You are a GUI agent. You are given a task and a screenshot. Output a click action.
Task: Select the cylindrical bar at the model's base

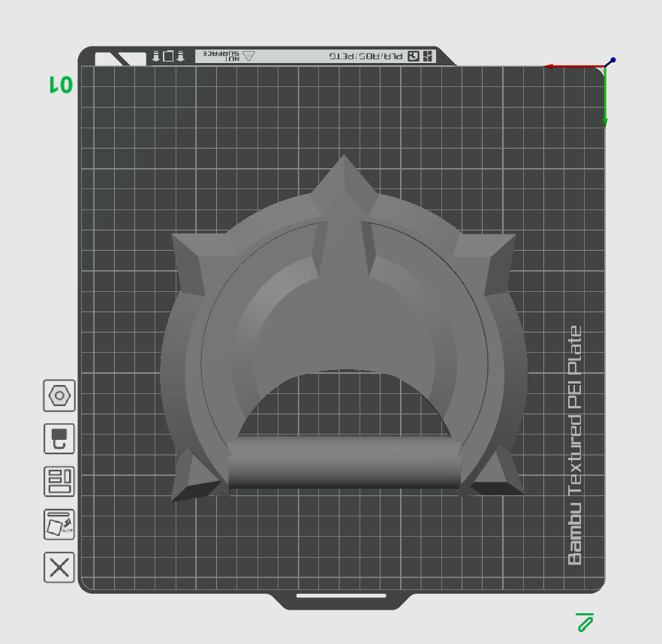point(344,463)
